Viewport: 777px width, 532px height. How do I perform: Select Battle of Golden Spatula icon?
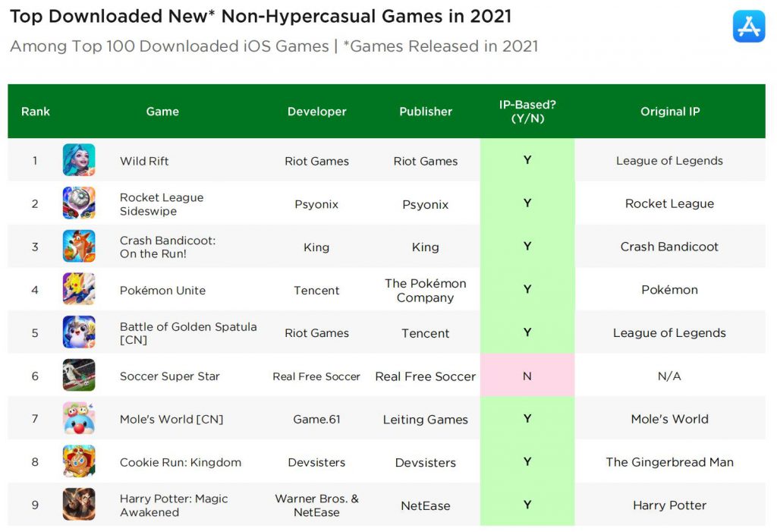(79, 332)
